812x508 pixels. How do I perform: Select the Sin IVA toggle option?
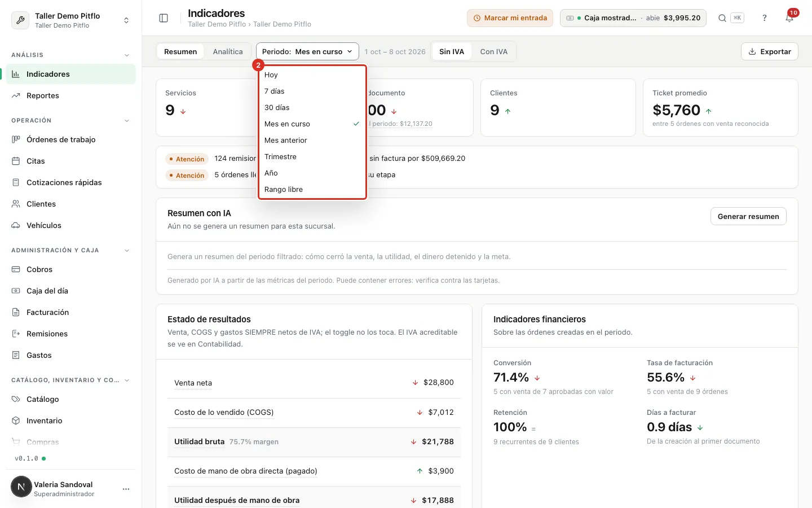[x=452, y=51]
